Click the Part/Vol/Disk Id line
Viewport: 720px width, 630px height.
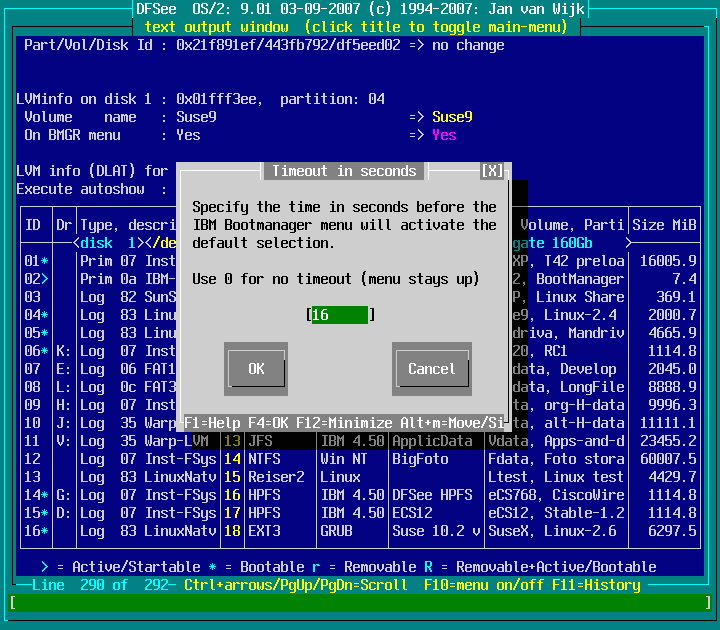point(264,45)
